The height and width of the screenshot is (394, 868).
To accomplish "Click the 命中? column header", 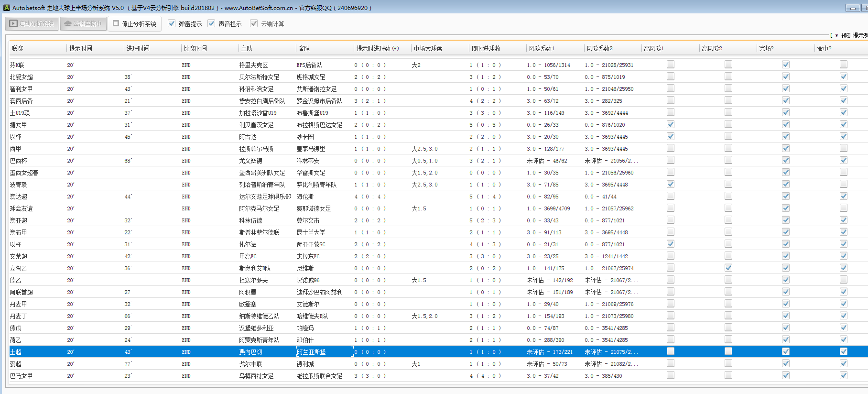I will (x=824, y=48).
